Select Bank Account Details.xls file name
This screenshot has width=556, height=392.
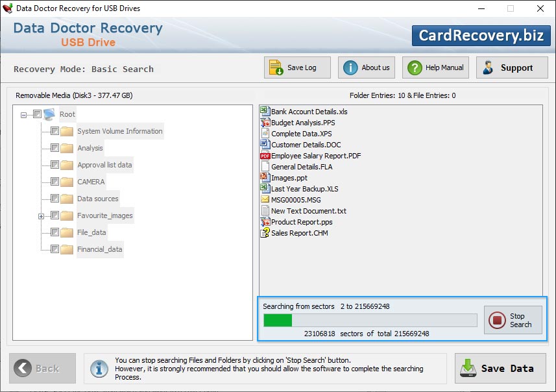[309, 112]
